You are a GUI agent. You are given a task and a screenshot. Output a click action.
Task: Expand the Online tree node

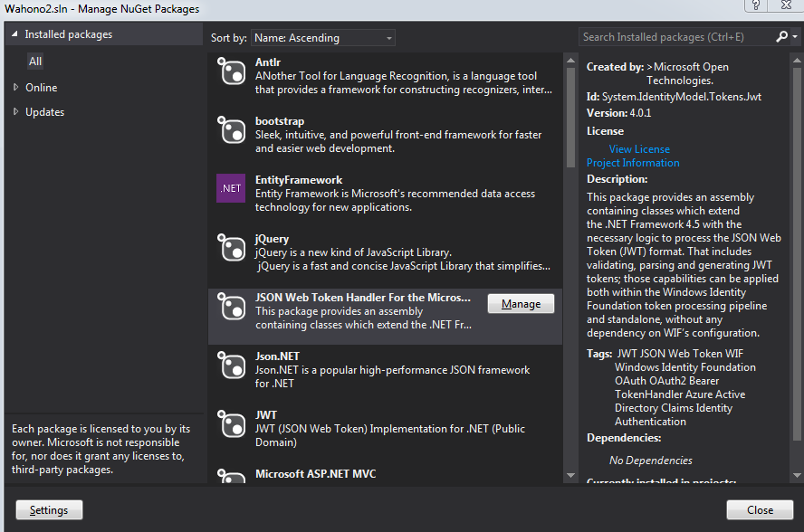16,88
